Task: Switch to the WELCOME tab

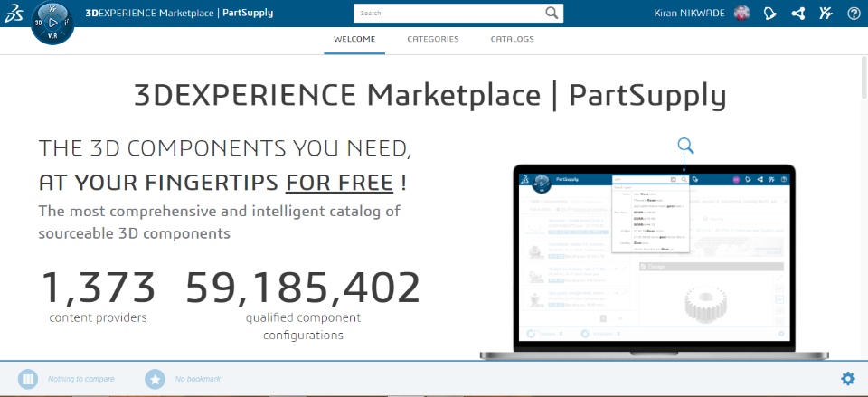Action: pos(354,39)
